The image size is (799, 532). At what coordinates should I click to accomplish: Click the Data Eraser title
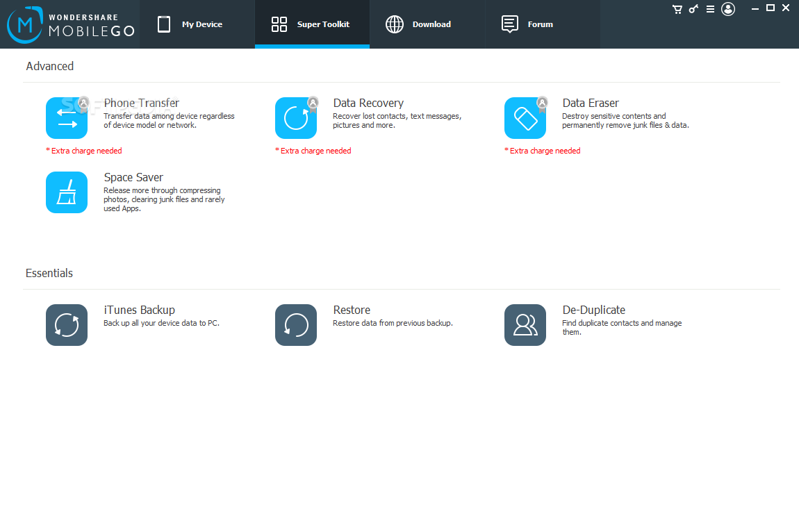591,103
